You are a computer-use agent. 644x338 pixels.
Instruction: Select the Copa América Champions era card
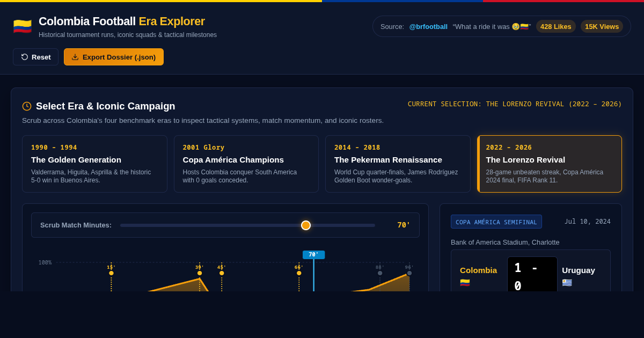(246, 164)
